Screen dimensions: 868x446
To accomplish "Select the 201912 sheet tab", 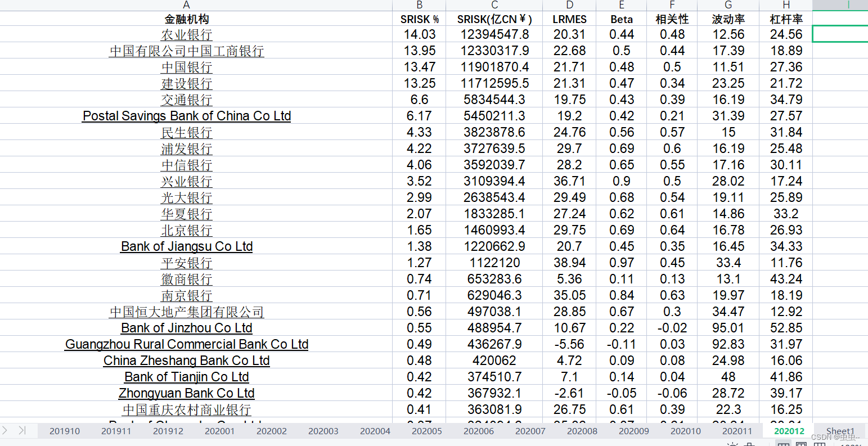I will coord(168,431).
